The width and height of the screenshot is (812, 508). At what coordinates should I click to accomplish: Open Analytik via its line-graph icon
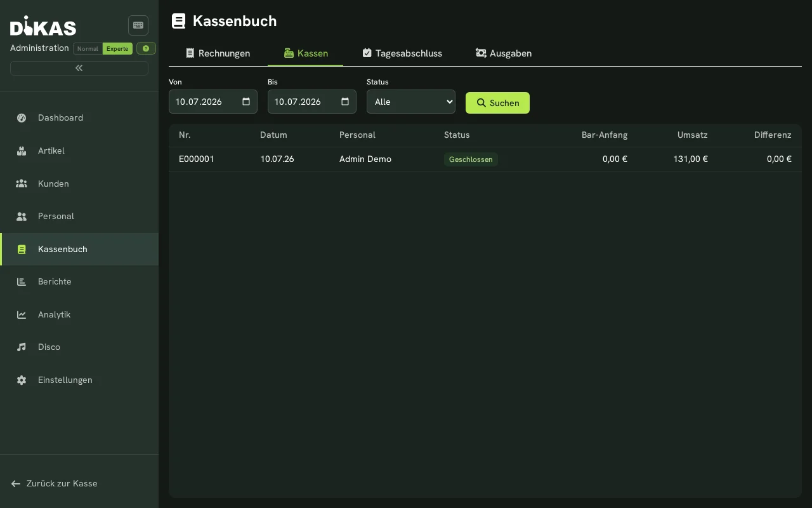[22, 314]
